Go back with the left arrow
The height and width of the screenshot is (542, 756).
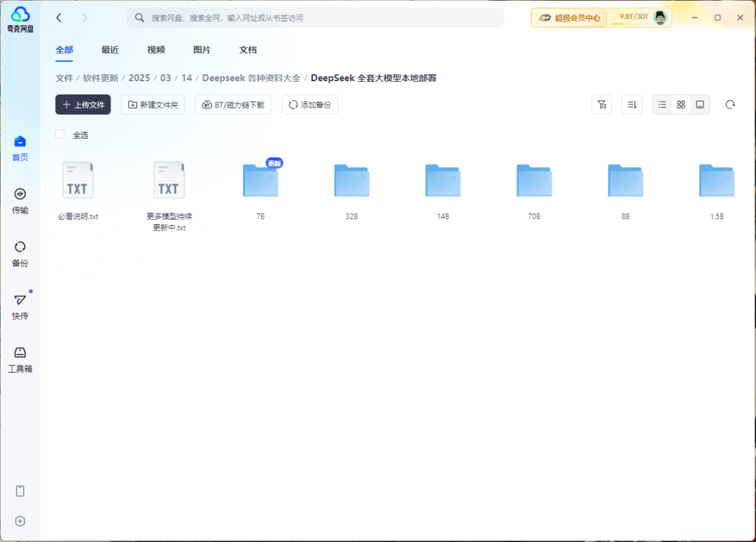click(x=59, y=18)
